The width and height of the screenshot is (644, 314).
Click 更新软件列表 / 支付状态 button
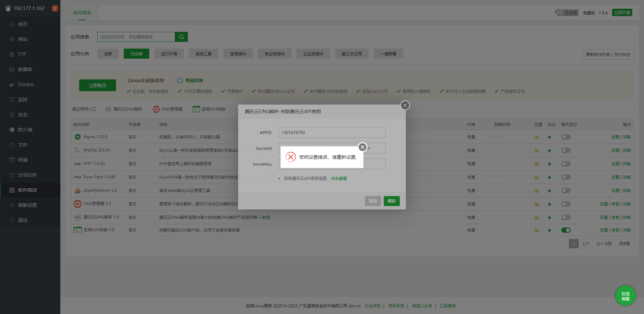tap(608, 55)
